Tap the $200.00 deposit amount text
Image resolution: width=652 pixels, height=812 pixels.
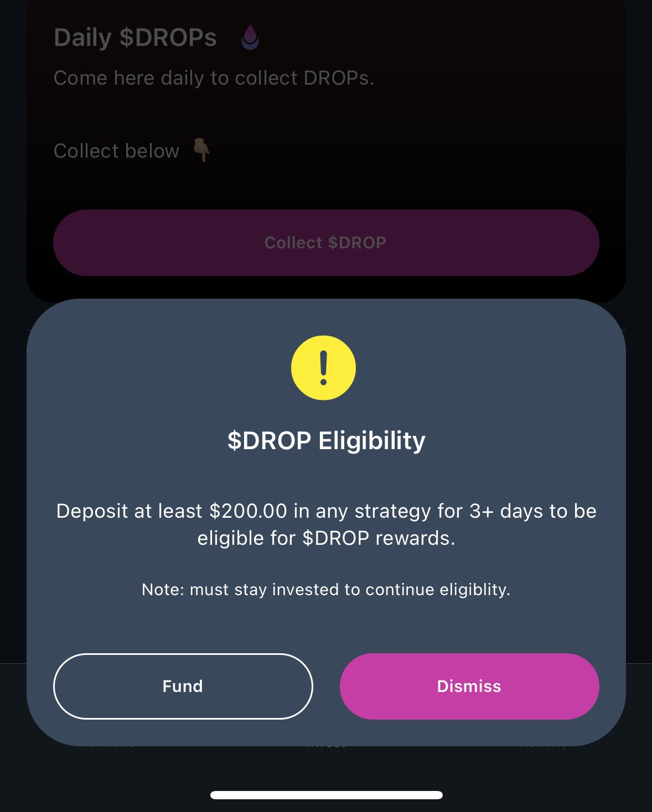pyautogui.click(x=248, y=511)
